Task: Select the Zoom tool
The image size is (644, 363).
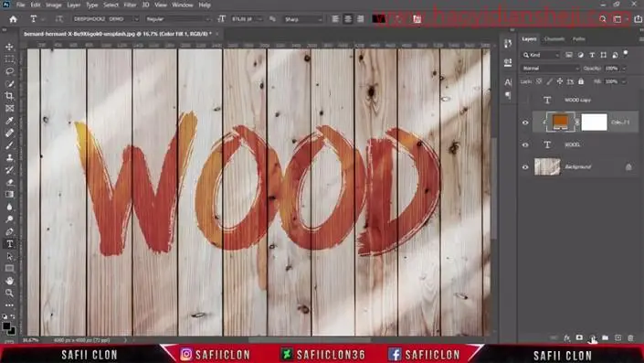Action: click(x=9, y=294)
